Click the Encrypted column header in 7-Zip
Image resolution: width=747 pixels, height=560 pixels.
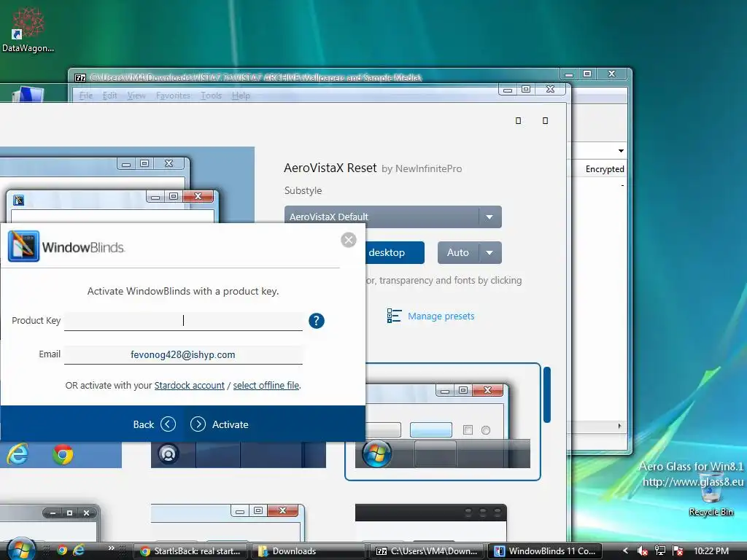605,169
